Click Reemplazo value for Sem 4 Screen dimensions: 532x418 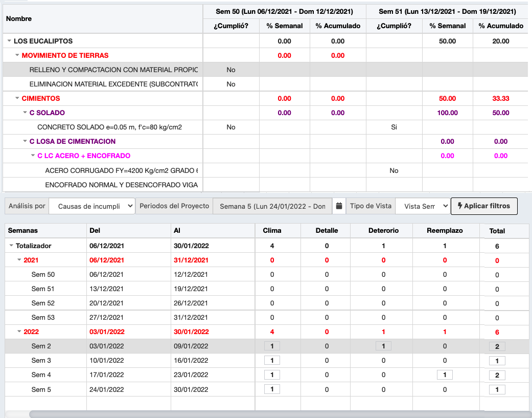click(445, 375)
